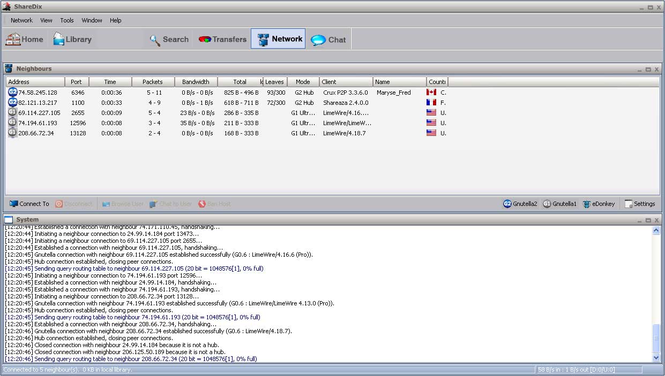Toggle the eDonkey network
665x376 pixels.
coord(598,204)
